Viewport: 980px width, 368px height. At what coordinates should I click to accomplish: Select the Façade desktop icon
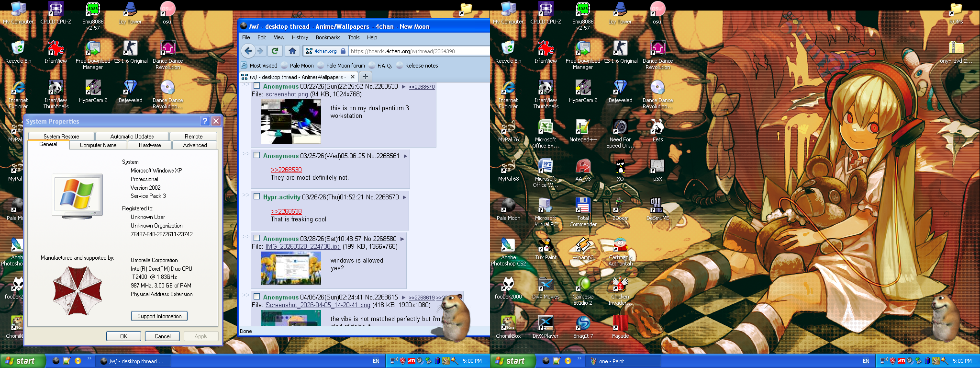pos(620,328)
